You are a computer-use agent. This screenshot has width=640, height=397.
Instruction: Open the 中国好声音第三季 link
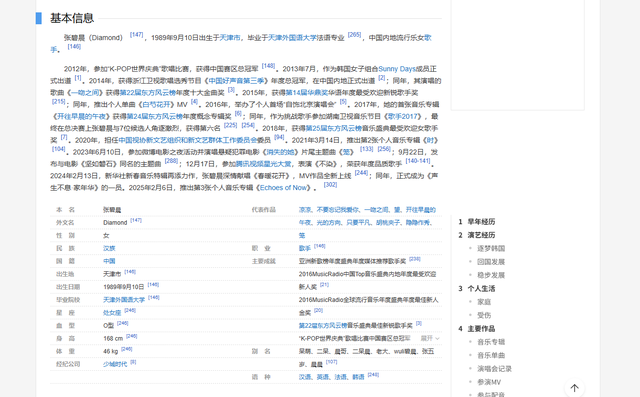[236, 80]
